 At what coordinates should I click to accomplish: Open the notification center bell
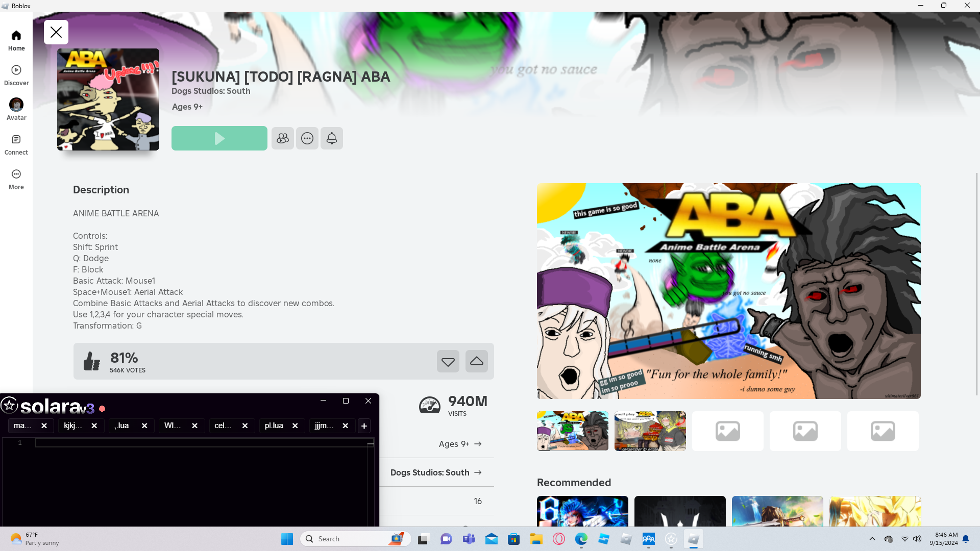point(966,539)
